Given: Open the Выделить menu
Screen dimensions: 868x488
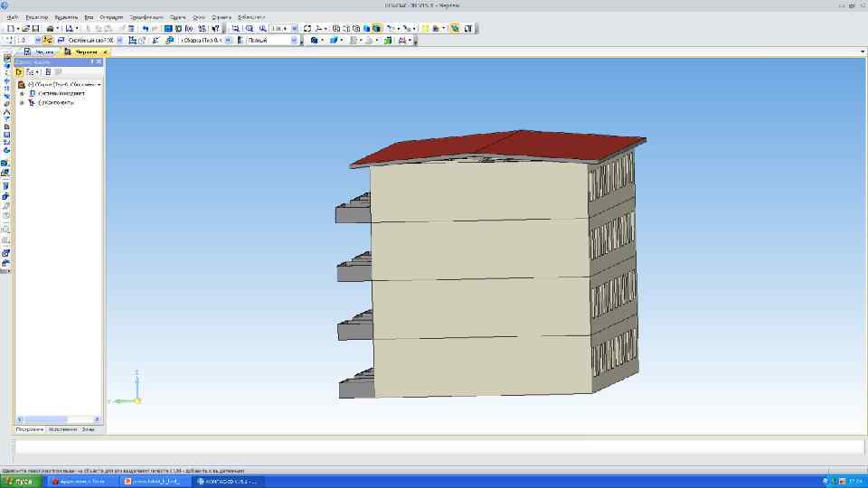Looking at the screenshot, I should click(66, 17).
